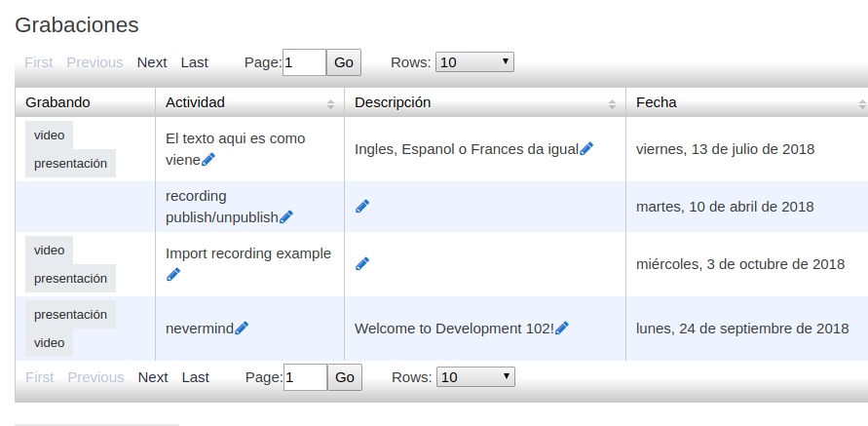Edit 'Welcome to Development 102!' description
Screen dimensions: 868x426
coord(562,329)
